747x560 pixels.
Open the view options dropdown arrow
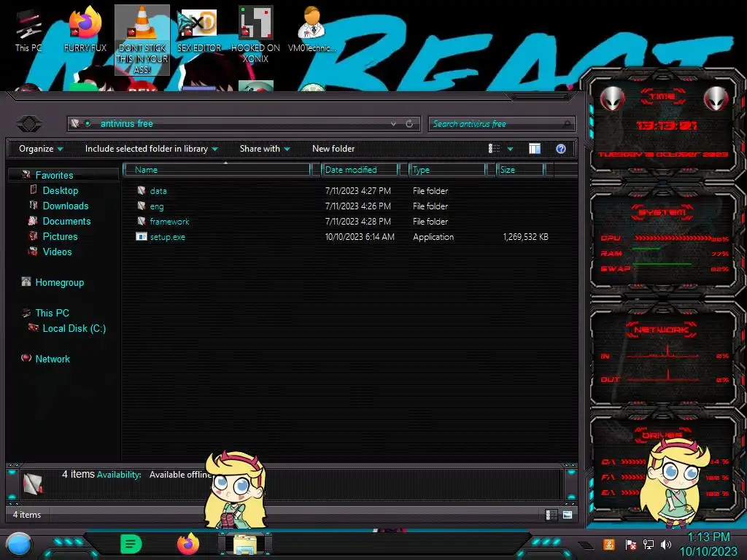[510, 149]
